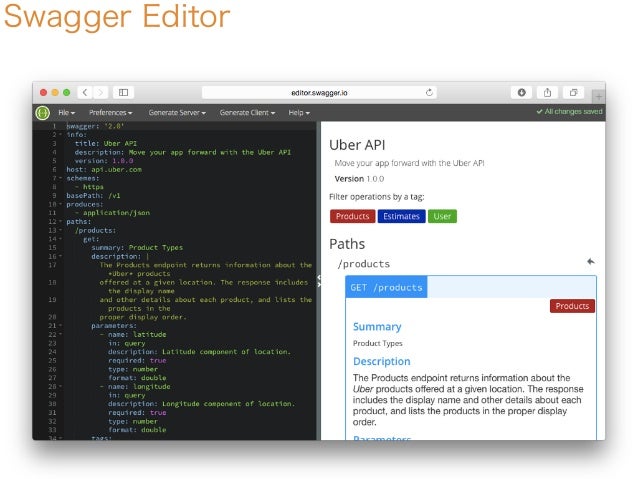Viewport: 638px width, 479px height.
Task: Close the window with the red button
Action: pyautogui.click(x=43, y=92)
